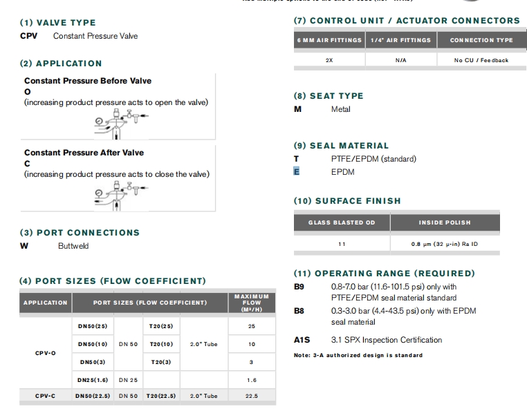Image resolution: width=527 pixels, height=420 pixels.
Task: Click the 'No CU / Feedback' cell
Action: click(481, 60)
